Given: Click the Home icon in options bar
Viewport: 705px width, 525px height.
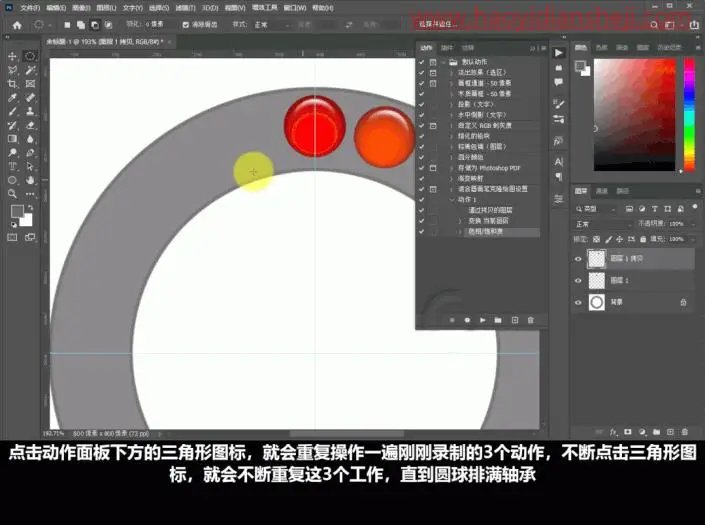Looking at the screenshot, I should [17, 25].
